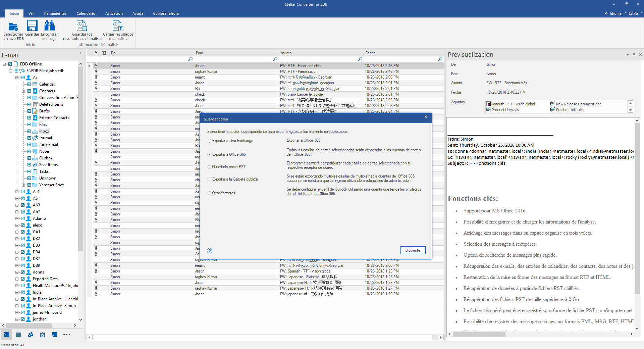
Task: Select the Sent Items folder
Action: (48, 165)
